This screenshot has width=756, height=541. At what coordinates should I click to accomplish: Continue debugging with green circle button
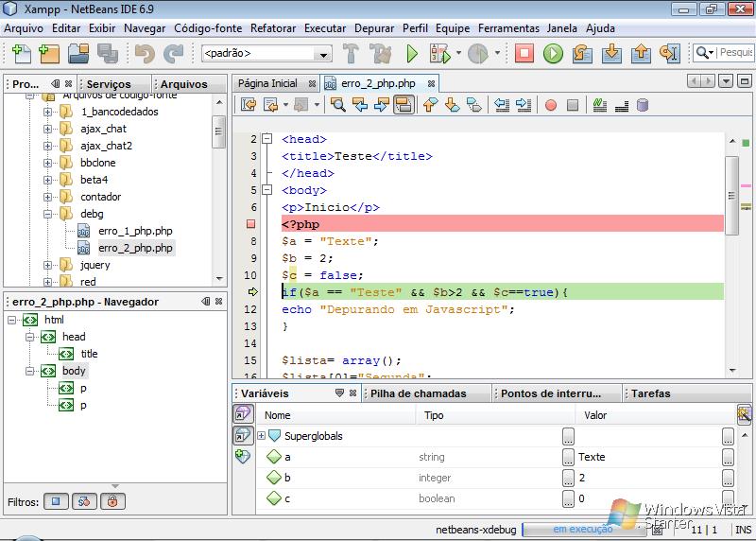tap(553, 53)
